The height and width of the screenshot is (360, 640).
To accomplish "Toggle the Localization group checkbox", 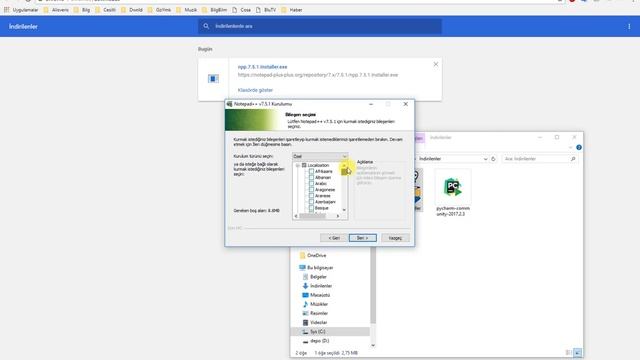I will pyautogui.click(x=304, y=165).
